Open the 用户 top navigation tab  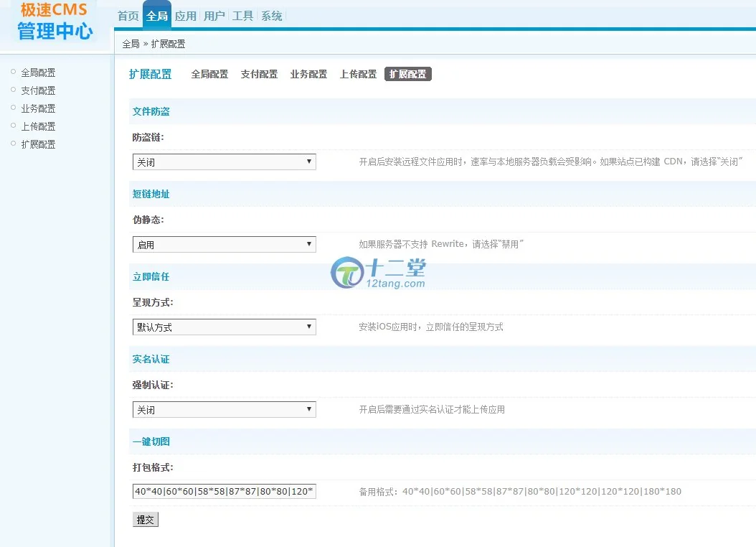[x=214, y=16]
